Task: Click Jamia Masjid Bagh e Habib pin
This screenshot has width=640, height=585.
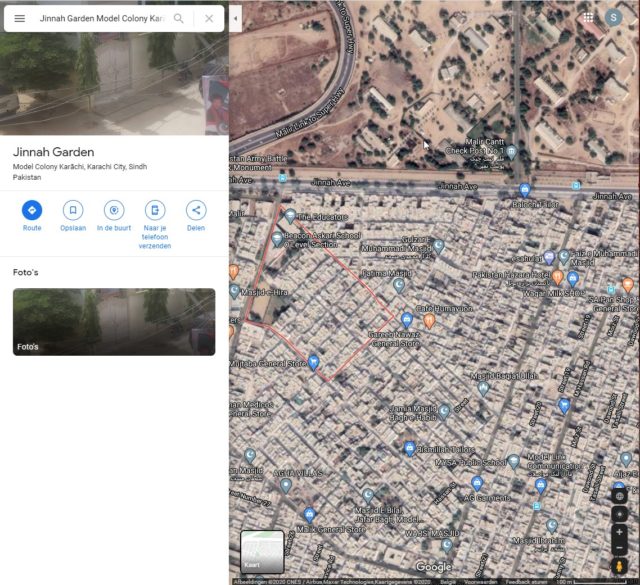Action: coord(444,411)
